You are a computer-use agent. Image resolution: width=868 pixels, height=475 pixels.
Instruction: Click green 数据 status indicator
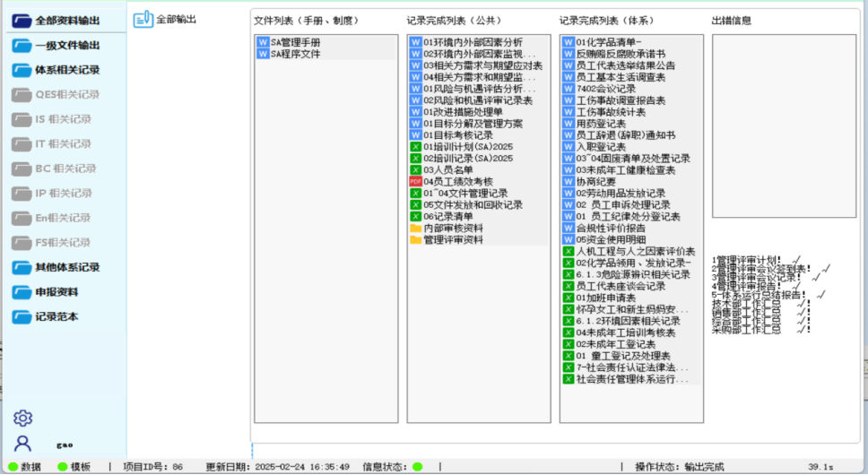pyautogui.click(x=13, y=467)
